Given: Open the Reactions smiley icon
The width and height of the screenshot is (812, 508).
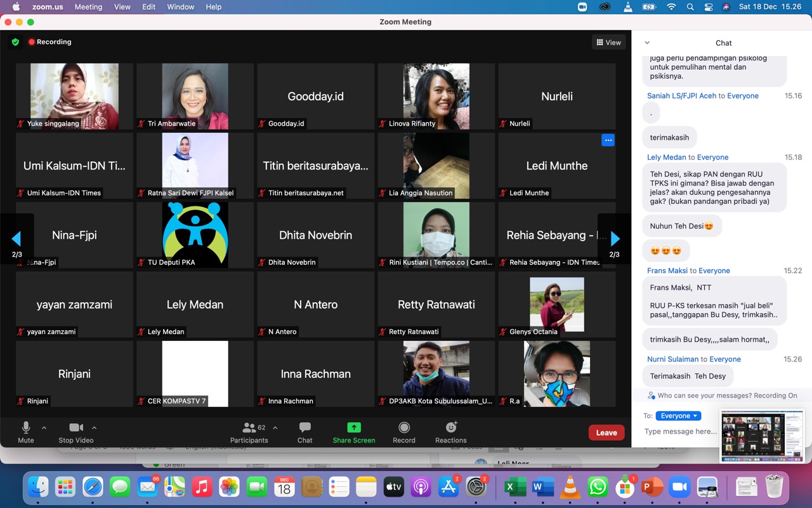Looking at the screenshot, I should click(x=451, y=427).
